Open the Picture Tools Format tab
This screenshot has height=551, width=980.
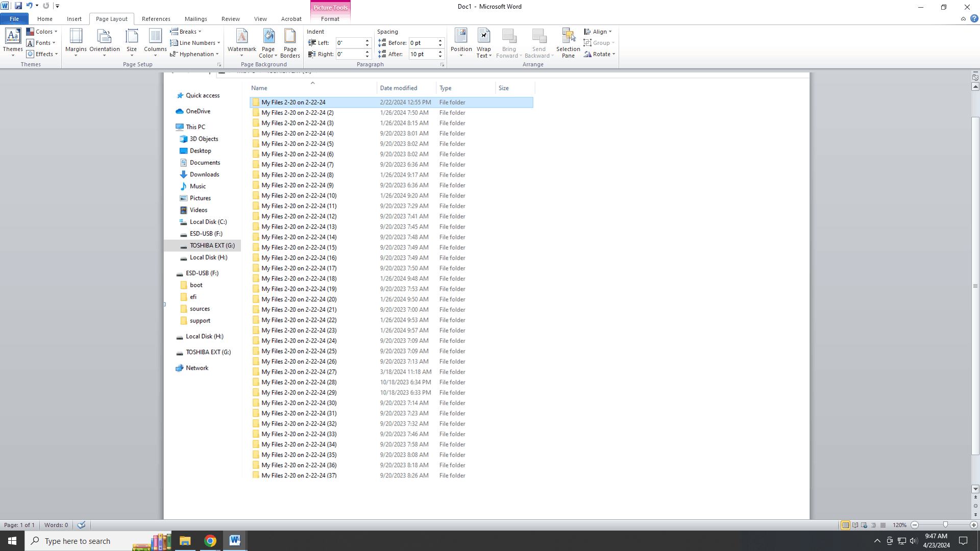tap(330, 19)
